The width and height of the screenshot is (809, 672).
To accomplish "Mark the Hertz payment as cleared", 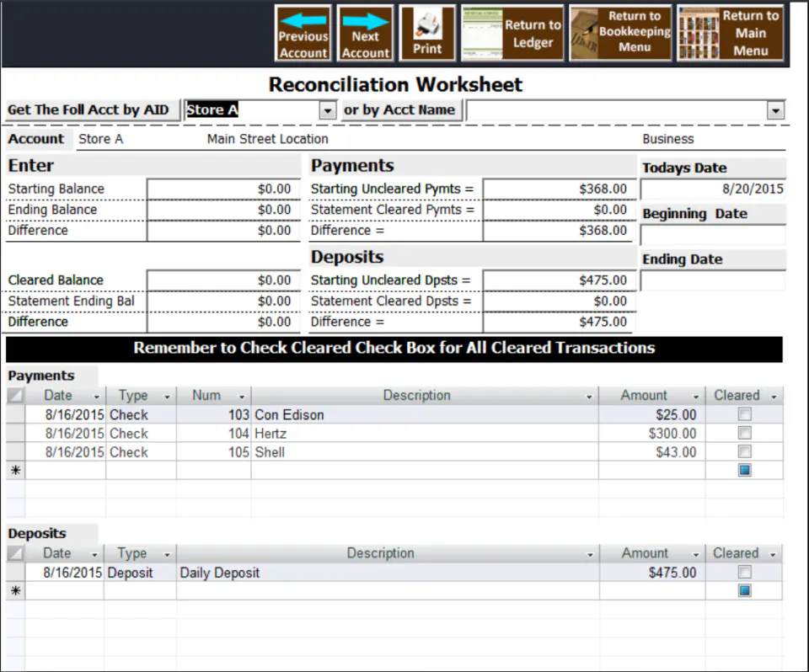I will tap(744, 433).
